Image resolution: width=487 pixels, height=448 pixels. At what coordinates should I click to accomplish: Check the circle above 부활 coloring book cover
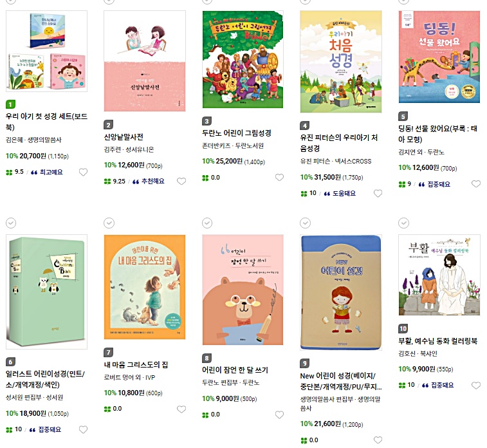tap(403, 223)
